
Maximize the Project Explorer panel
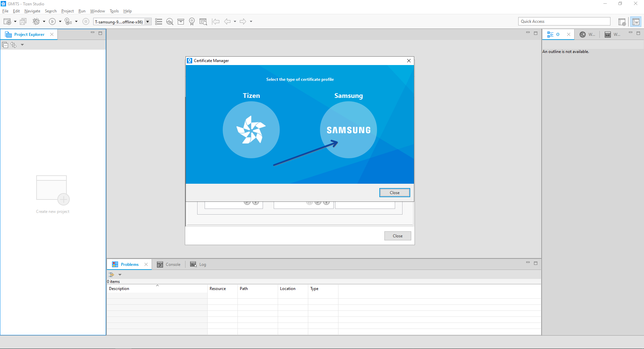pyautogui.click(x=100, y=33)
